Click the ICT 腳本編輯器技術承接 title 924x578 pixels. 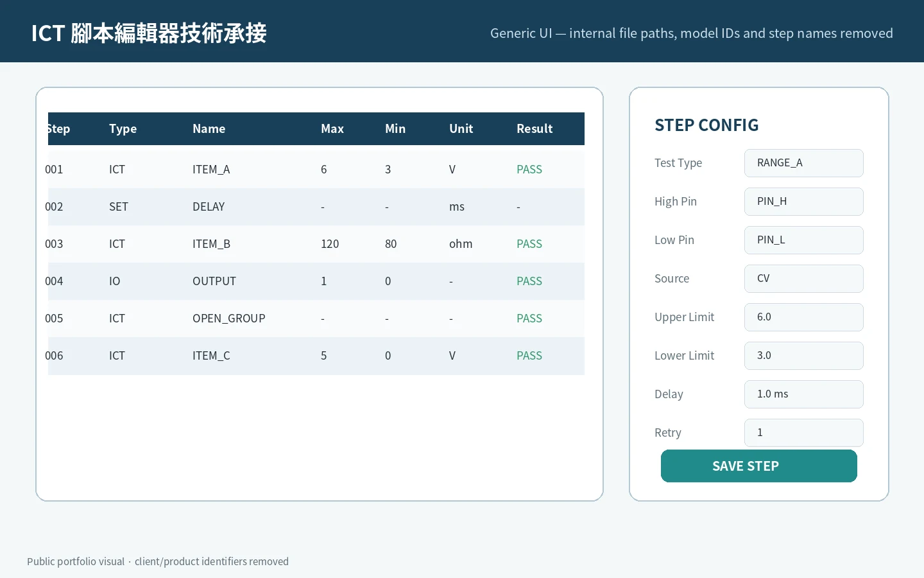coord(149,33)
